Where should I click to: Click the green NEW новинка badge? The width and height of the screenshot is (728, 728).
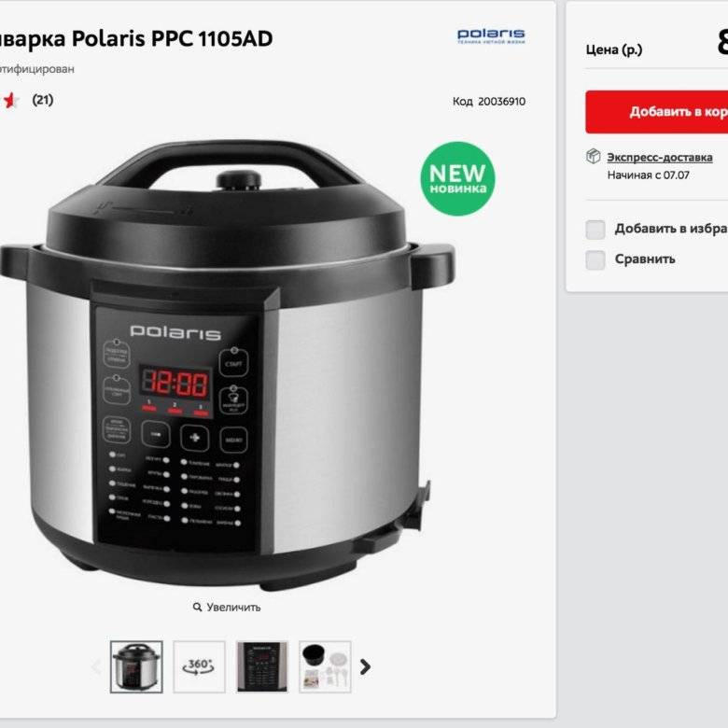pos(457,179)
